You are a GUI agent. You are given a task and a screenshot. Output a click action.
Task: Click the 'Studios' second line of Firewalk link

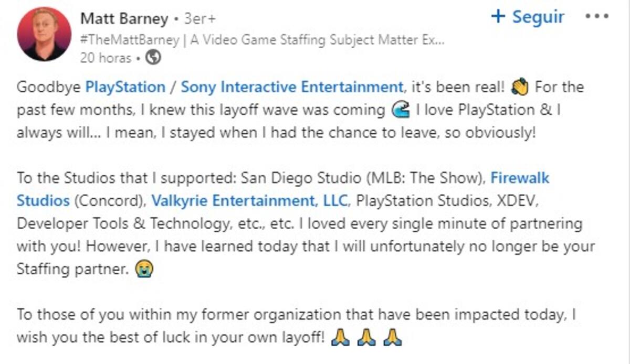click(x=43, y=201)
